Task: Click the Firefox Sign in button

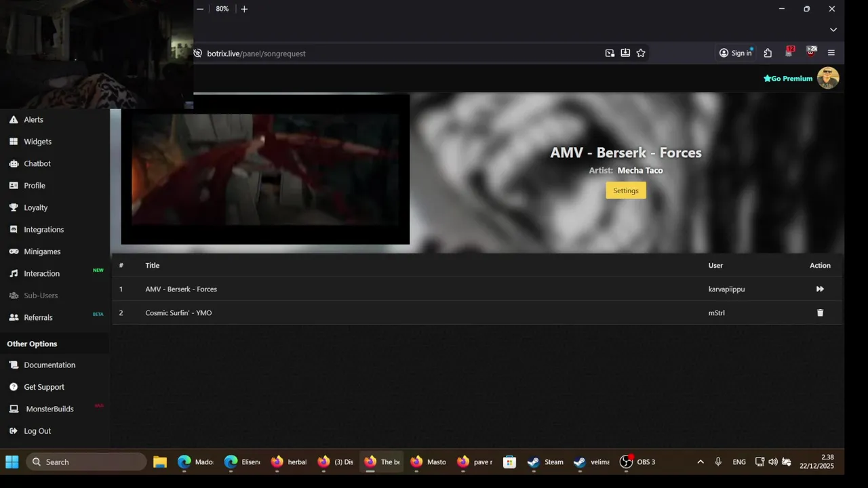Action: tap(736, 53)
